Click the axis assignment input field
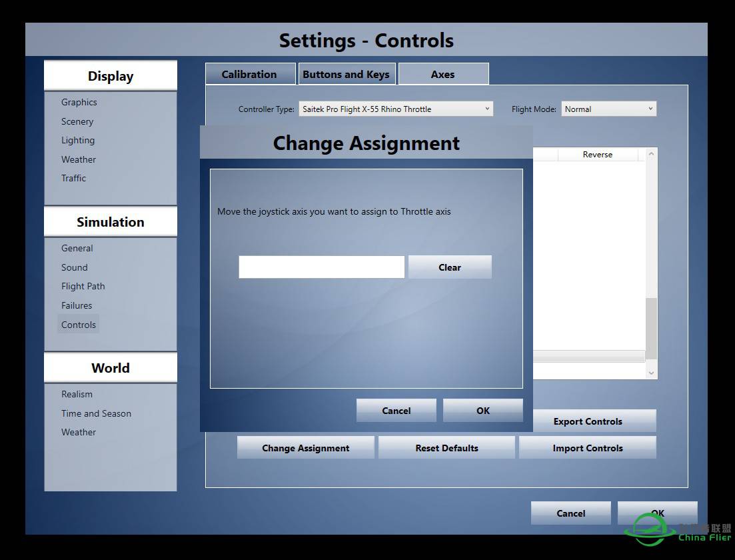This screenshot has width=735, height=560. click(321, 267)
